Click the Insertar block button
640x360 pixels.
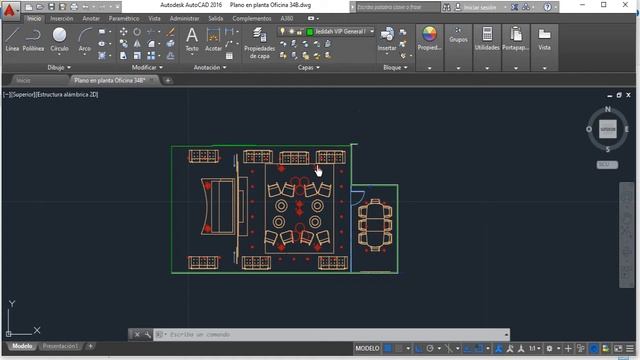387,40
